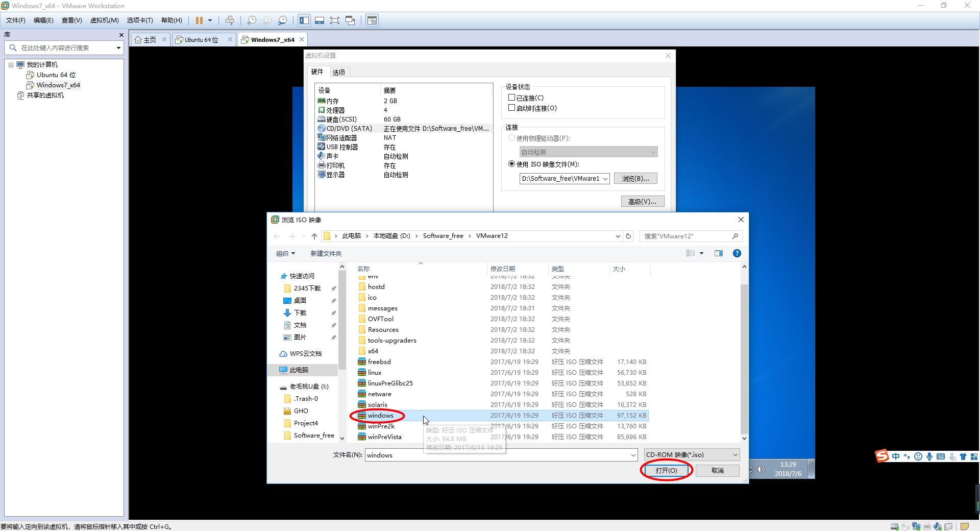The width and height of the screenshot is (980, 531).
Task: Click the guest speaker volume tray icon
Action: click(761, 469)
